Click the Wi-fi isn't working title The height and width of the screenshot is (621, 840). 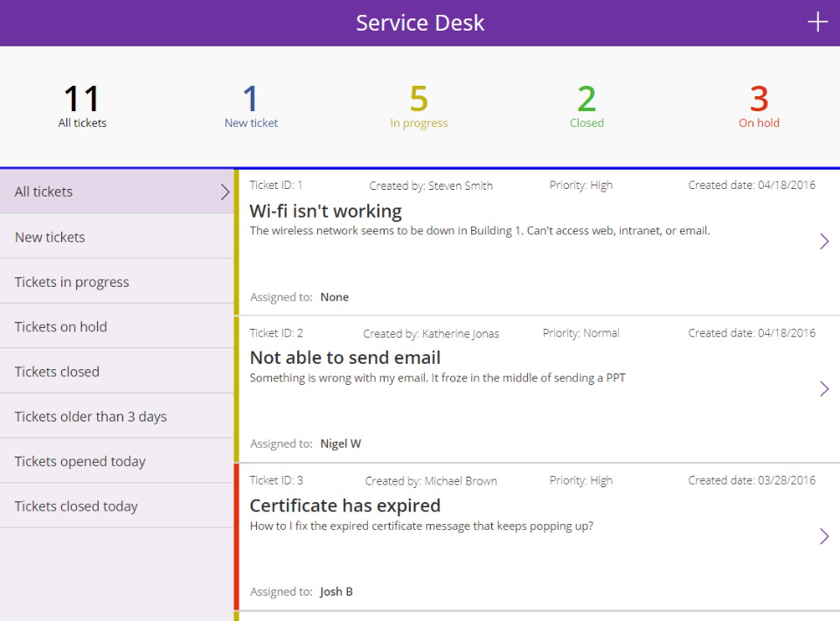coord(325,211)
